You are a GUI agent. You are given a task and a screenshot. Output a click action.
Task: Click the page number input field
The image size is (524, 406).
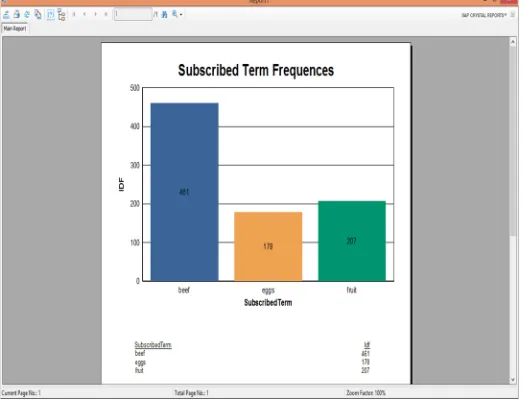pos(133,14)
